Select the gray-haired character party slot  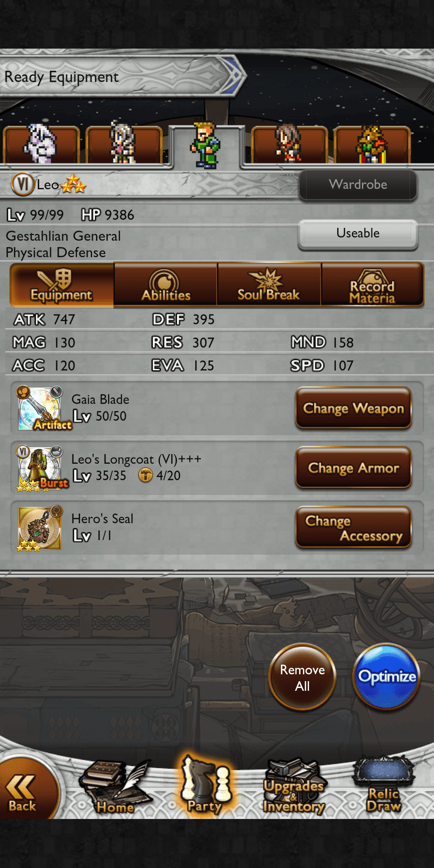click(x=124, y=145)
